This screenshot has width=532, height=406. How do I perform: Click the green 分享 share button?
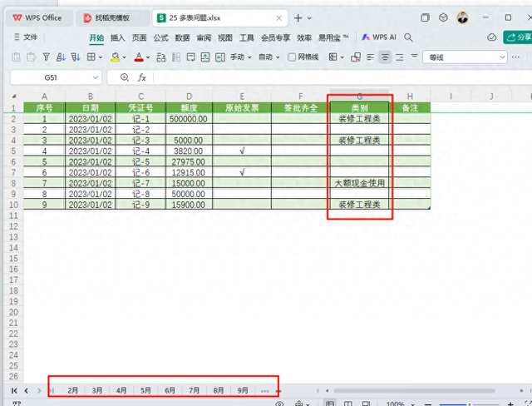point(518,37)
